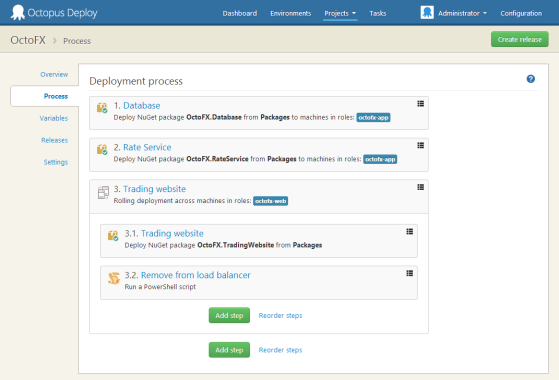Open the menu icon for step 3 Trading website
559x380 pixels.
[421, 187]
